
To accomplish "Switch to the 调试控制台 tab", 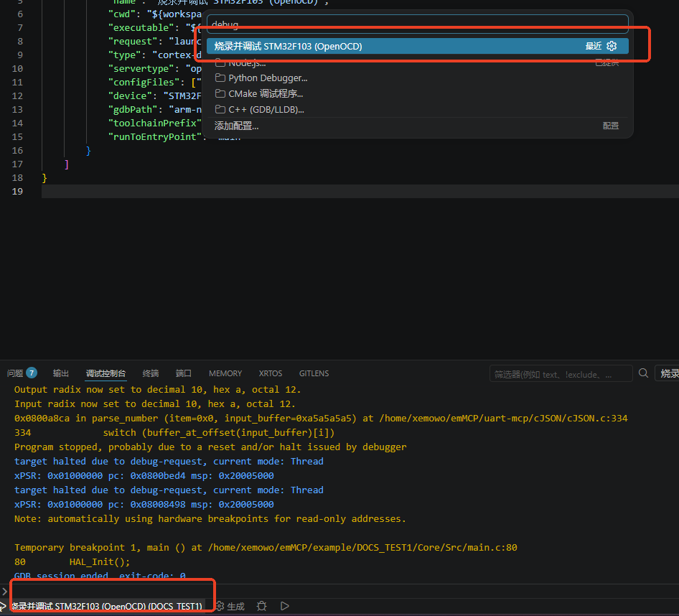I will coord(106,373).
